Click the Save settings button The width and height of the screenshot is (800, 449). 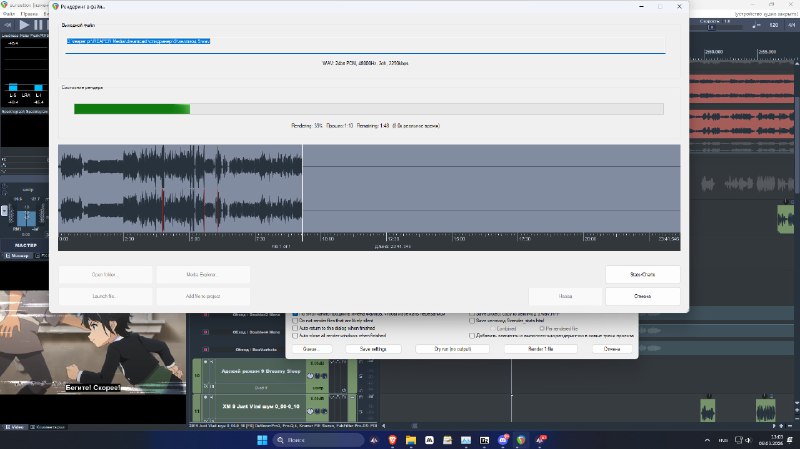tap(373, 349)
